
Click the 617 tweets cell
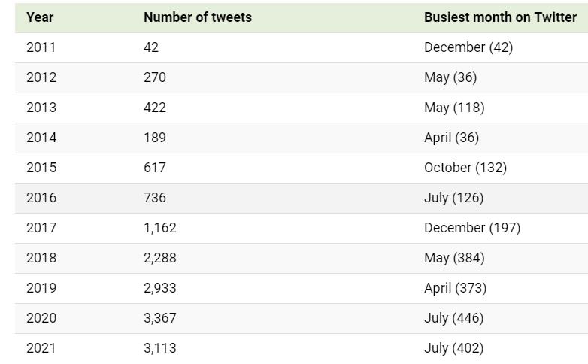155,168
